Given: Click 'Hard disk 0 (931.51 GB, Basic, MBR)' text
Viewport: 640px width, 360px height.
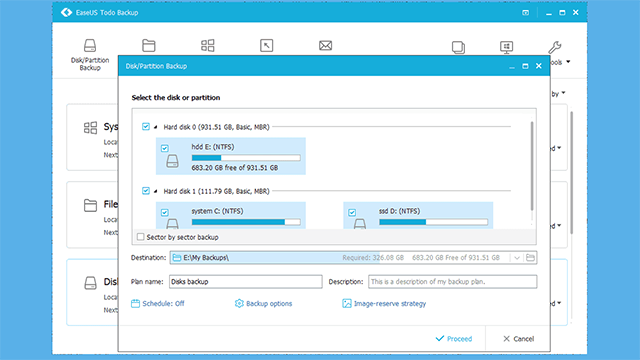Looking at the screenshot, I should click(216, 127).
